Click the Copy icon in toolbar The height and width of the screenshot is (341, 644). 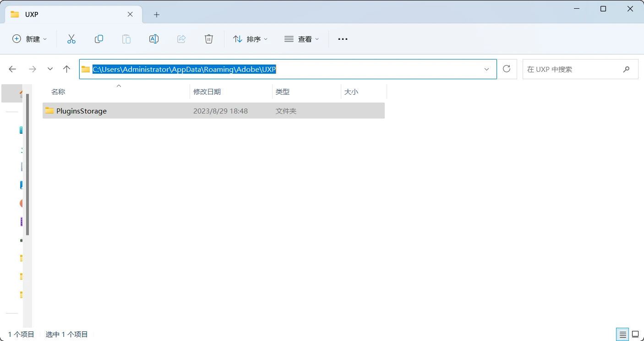(x=98, y=39)
